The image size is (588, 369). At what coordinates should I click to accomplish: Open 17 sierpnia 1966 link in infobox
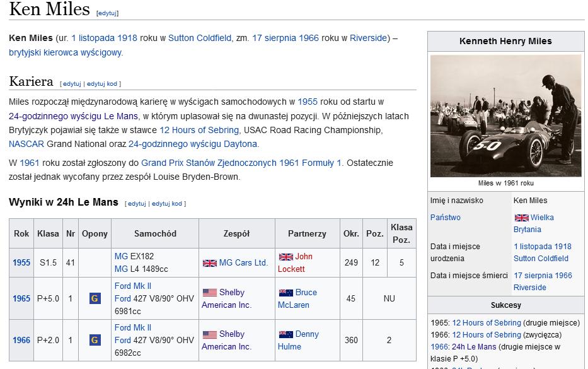543,275
